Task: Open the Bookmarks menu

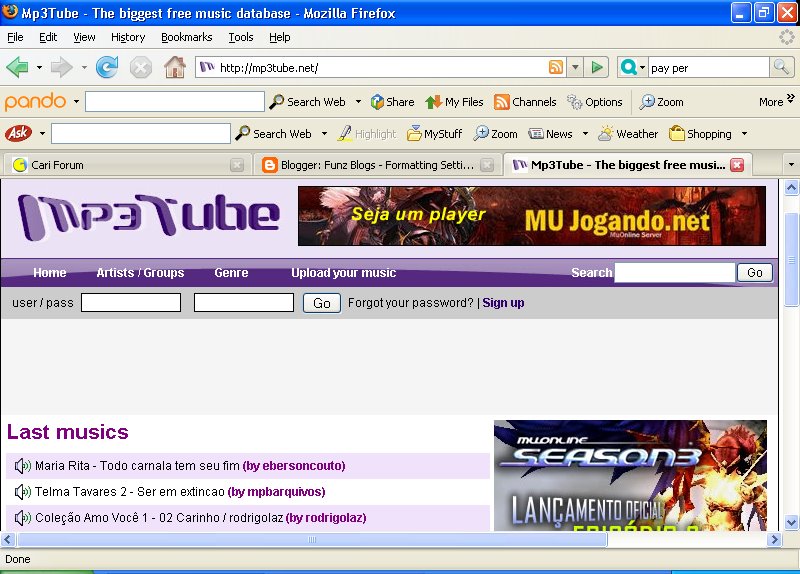Action: click(x=187, y=37)
